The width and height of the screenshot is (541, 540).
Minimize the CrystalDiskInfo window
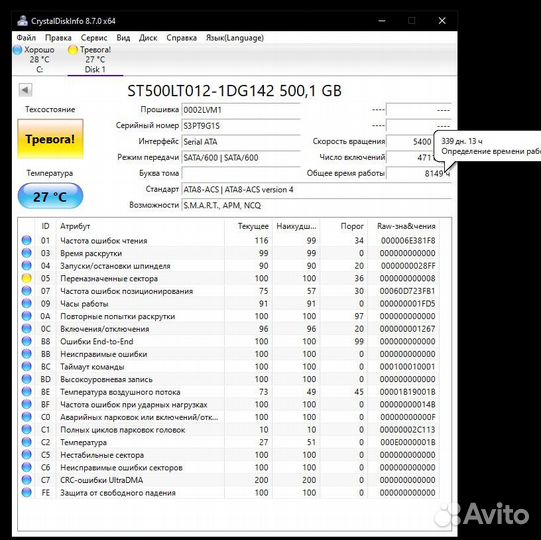tap(382, 21)
